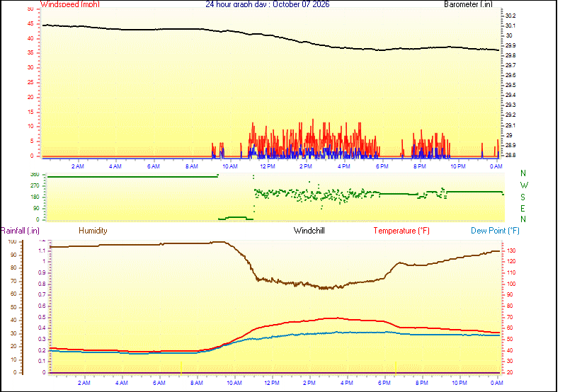Select the 180 wind direction axis value
565x392 pixels.
coord(35,197)
